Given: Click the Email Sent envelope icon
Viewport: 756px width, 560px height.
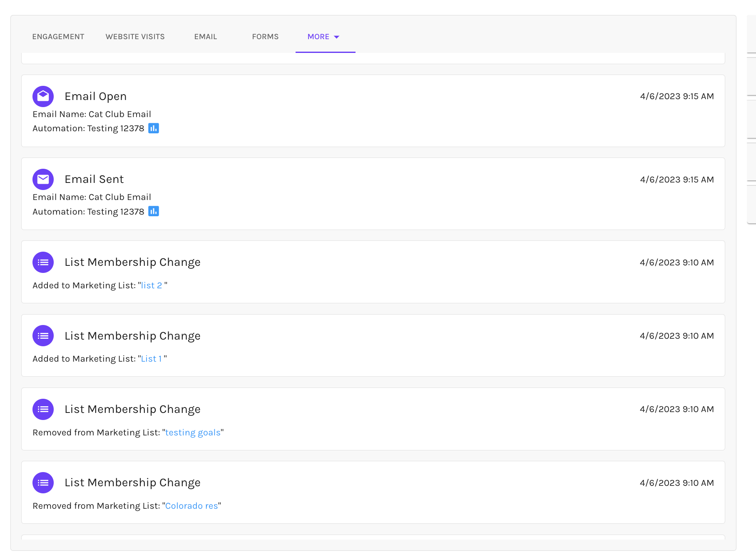Looking at the screenshot, I should point(43,179).
